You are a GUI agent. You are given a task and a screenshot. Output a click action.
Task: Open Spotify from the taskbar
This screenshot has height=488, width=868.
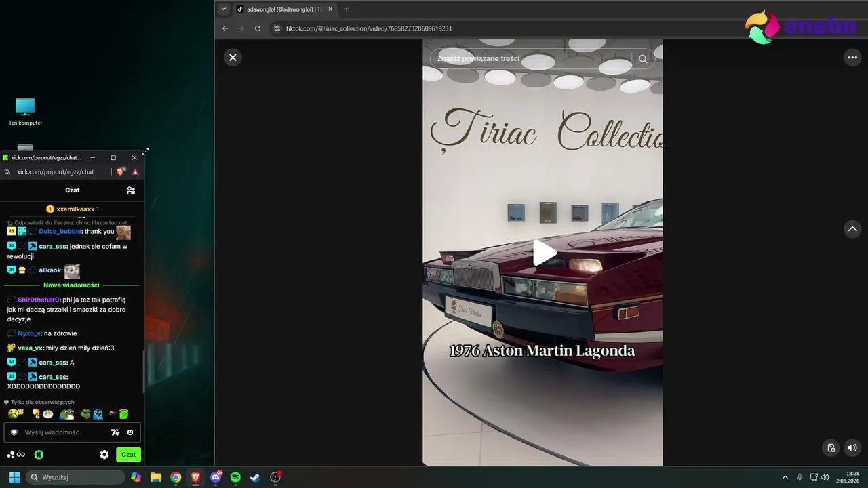[235, 477]
